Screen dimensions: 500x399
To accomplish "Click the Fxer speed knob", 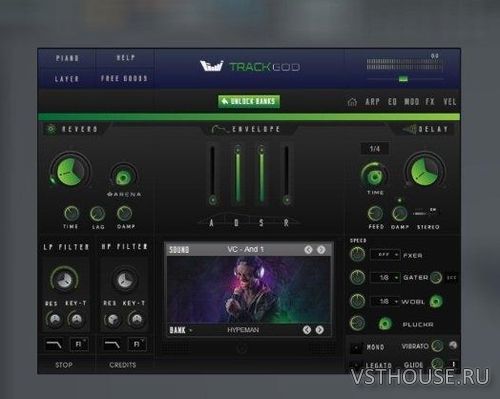I will point(357,255).
